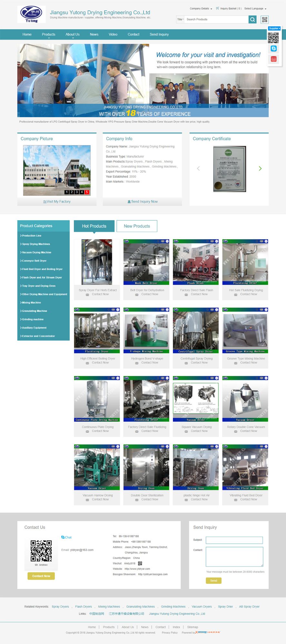Show company picture number 3
The height and width of the screenshot is (644, 286).
tap(77, 192)
